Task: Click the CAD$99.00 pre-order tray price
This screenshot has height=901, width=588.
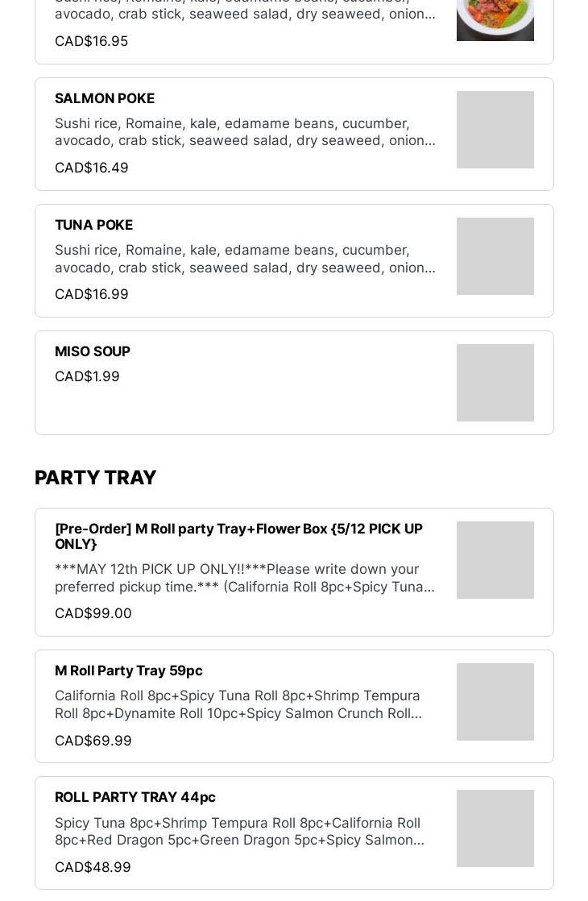Action: (93, 613)
